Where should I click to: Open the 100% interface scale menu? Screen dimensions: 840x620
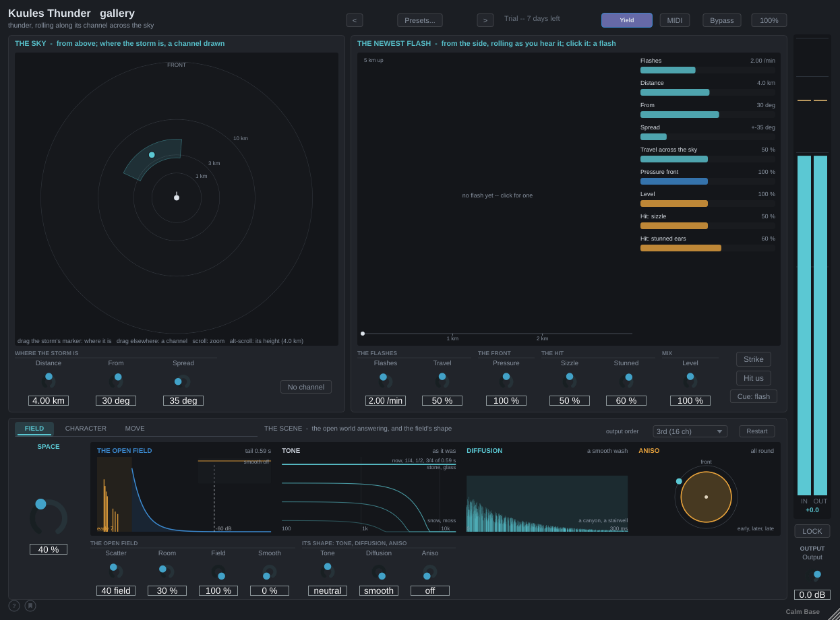(769, 20)
